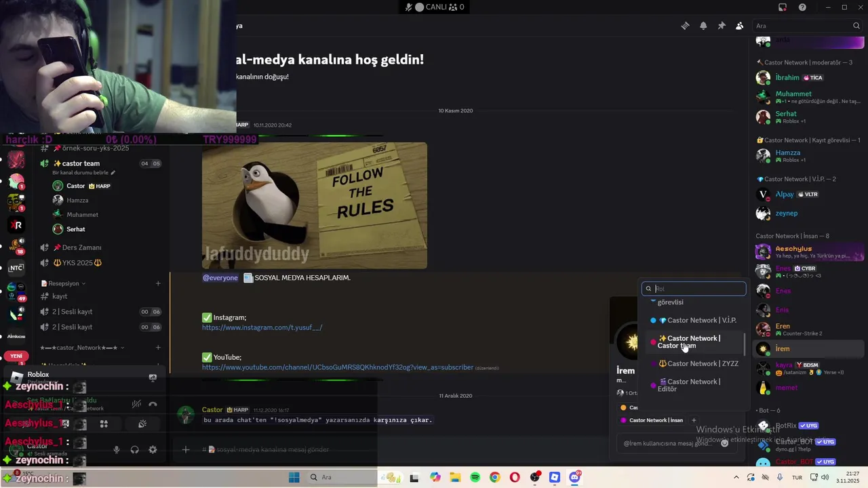Toggle microphone mute in user panel

(x=117, y=449)
